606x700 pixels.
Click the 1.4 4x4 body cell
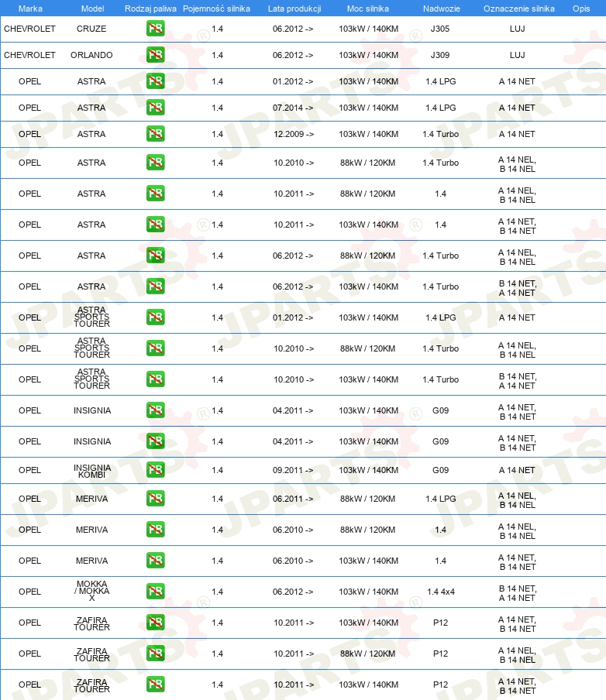pyautogui.click(x=441, y=592)
